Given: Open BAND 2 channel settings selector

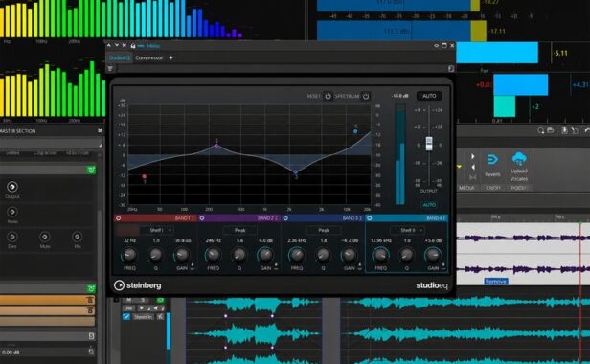Looking at the screenshot, I should click(x=268, y=218).
